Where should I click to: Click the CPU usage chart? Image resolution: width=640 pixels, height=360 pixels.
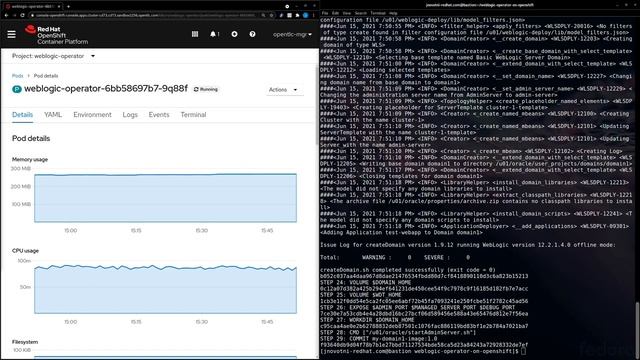[x=165, y=288]
